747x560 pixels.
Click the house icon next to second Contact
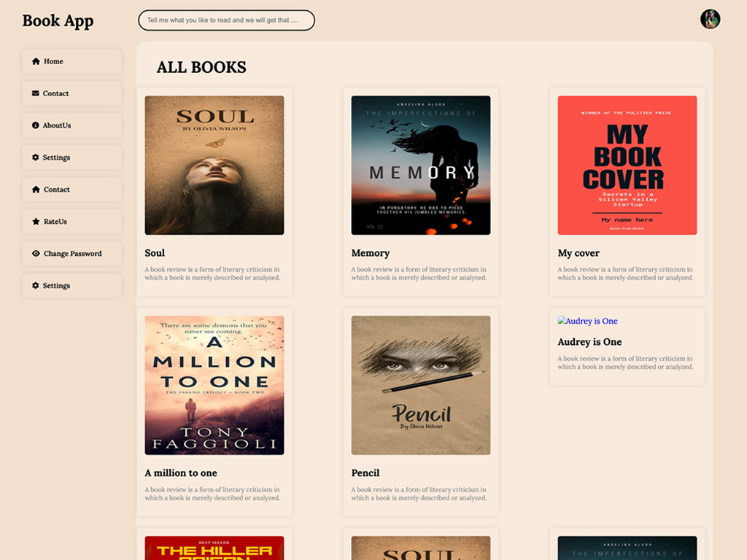point(36,190)
